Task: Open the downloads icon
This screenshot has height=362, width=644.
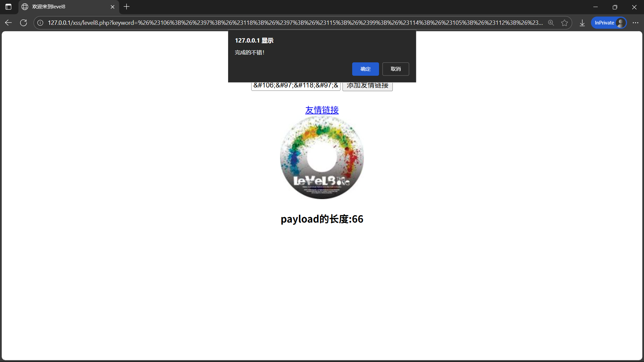Action: pos(582,23)
